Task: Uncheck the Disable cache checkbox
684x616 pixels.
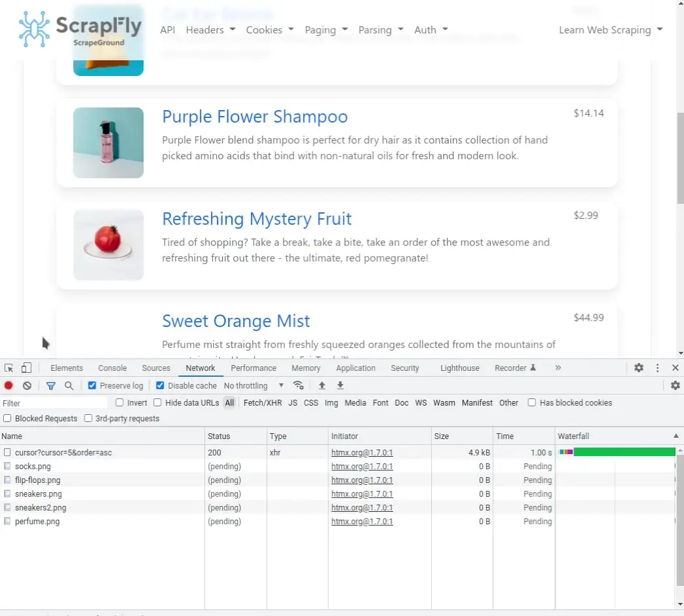Action: 161,386
